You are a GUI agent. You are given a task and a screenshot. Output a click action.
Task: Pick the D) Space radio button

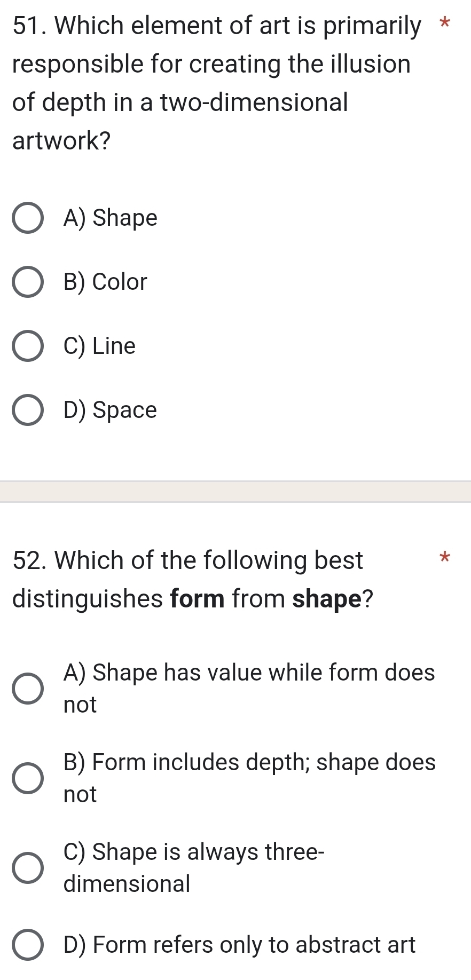tap(28, 410)
